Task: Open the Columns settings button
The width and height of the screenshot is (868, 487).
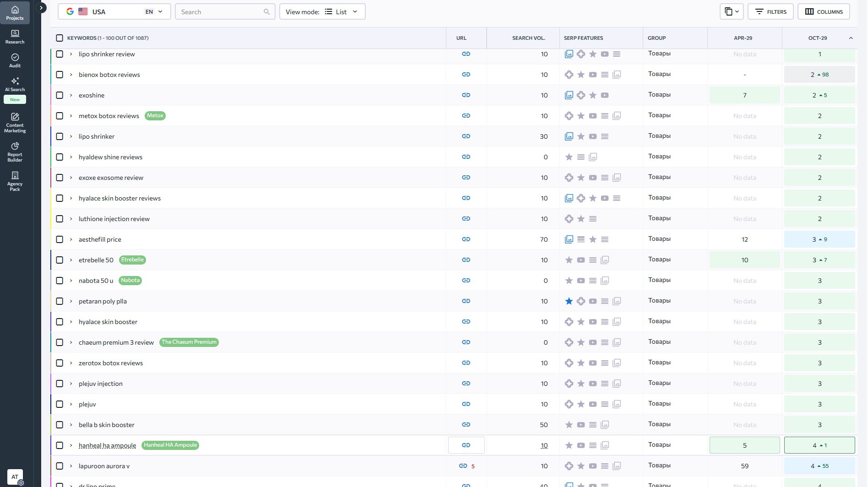Action: click(823, 12)
